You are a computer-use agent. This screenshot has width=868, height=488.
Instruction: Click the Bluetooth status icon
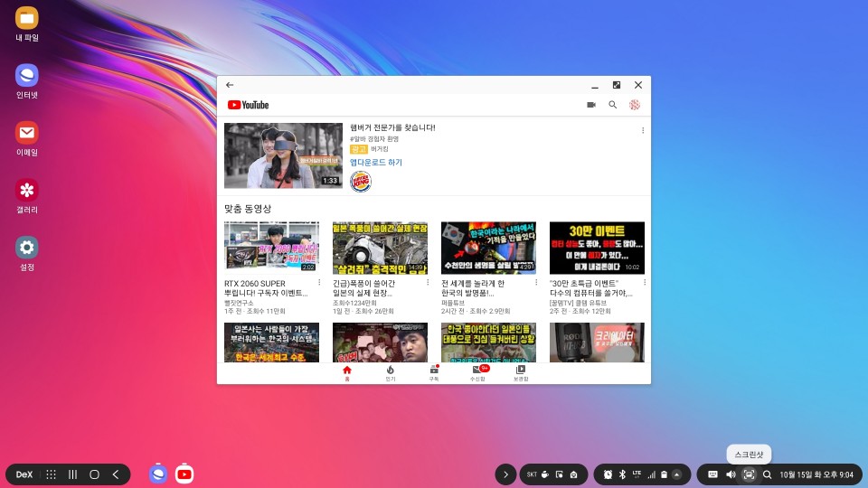tap(622, 474)
